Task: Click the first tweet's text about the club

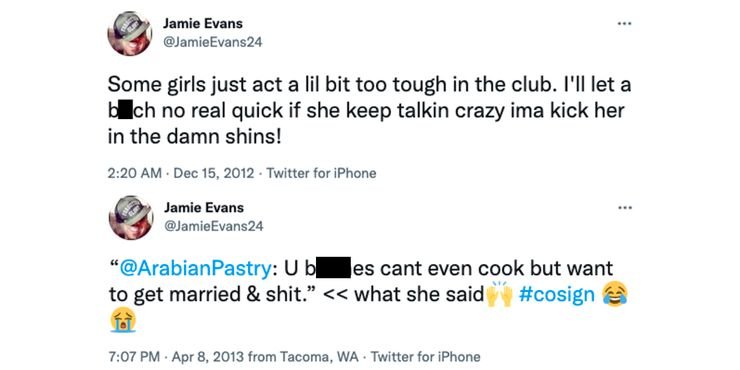Action: point(369,111)
